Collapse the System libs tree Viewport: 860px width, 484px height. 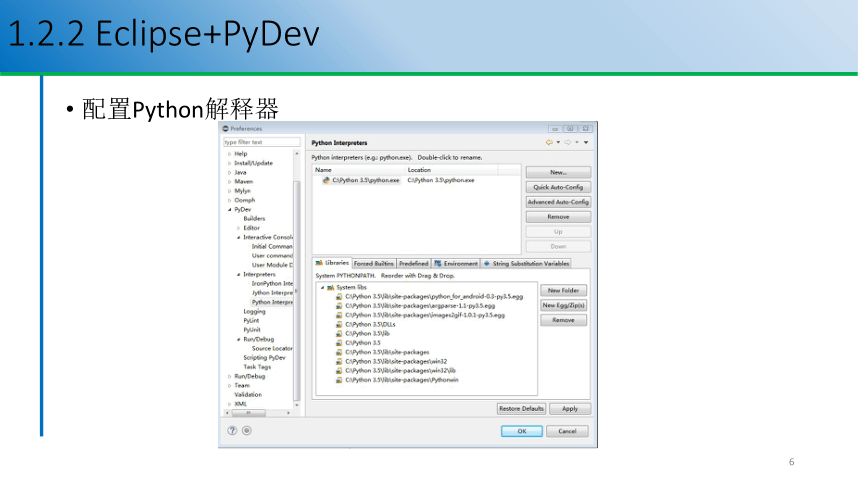pos(322,288)
